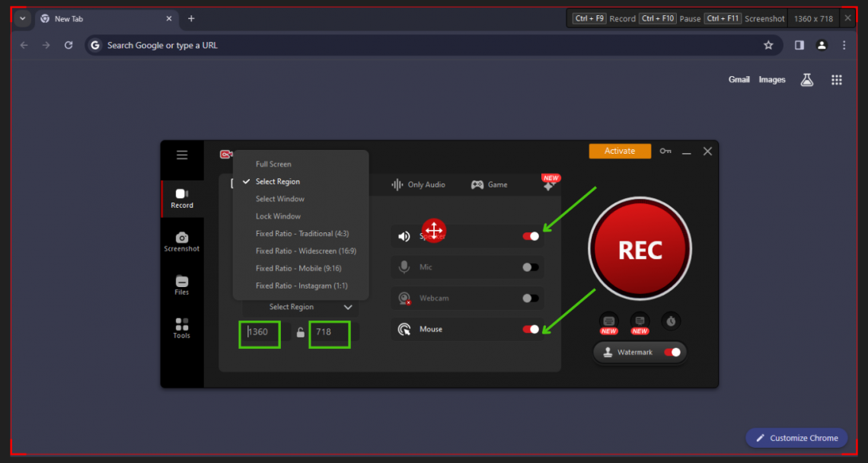868x463 pixels.
Task: Click the width input showing 1360
Action: click(259, 334)
